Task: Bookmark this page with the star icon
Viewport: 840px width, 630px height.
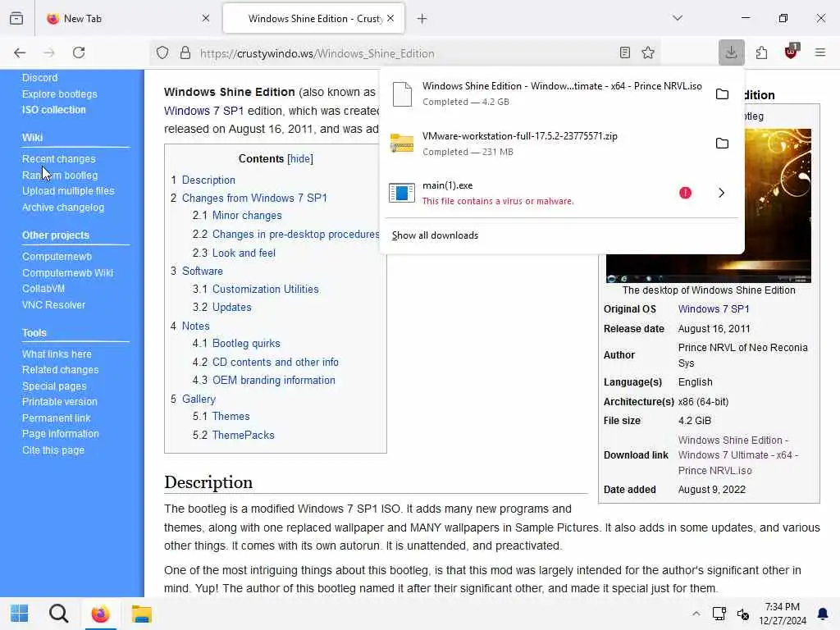Action: [648, 52]
